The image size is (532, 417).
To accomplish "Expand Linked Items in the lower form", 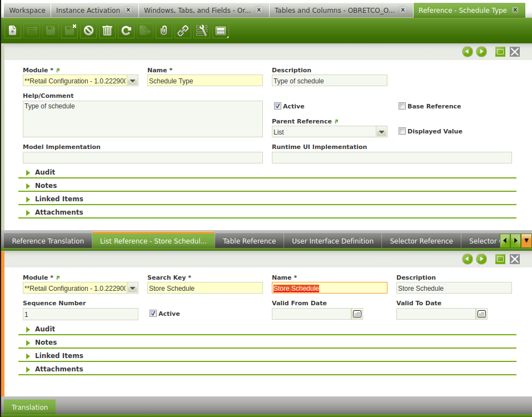I will pyautogui.click(x=58, y=356).
